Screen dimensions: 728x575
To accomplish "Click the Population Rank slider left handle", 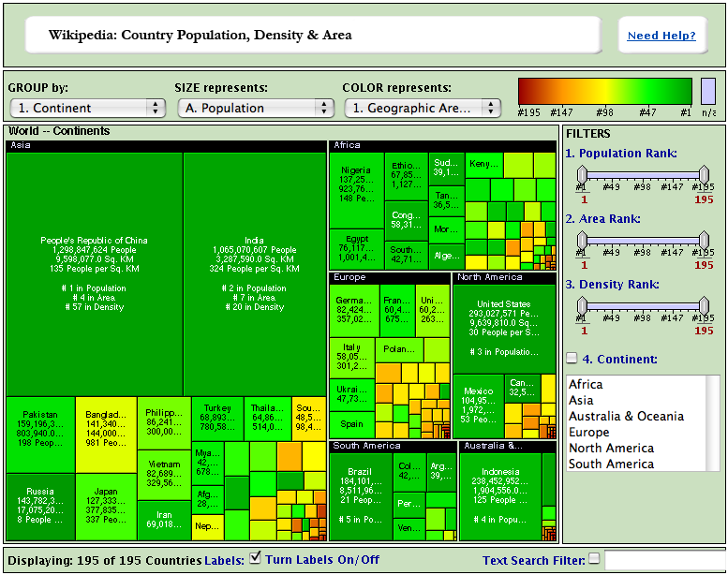I will [x=582, y=175].
